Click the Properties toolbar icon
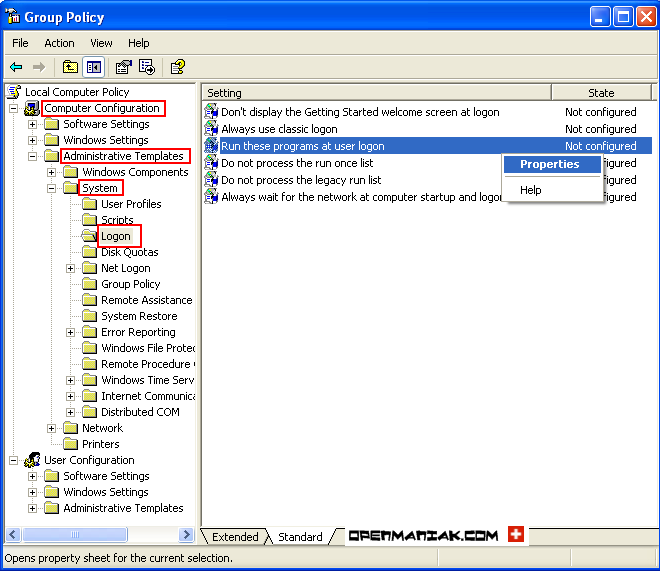 [x=124, y=67]
